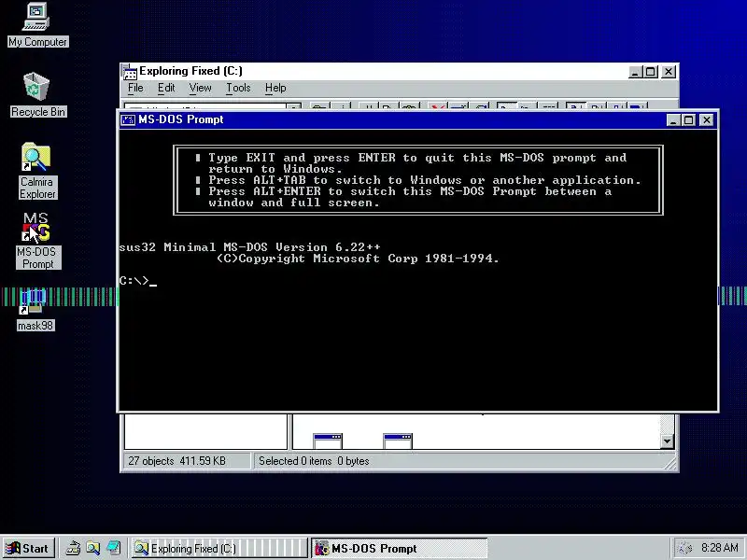747x560 pixels.
Task: Launch the Calmira Explorer shortcut
Action: 37,172
